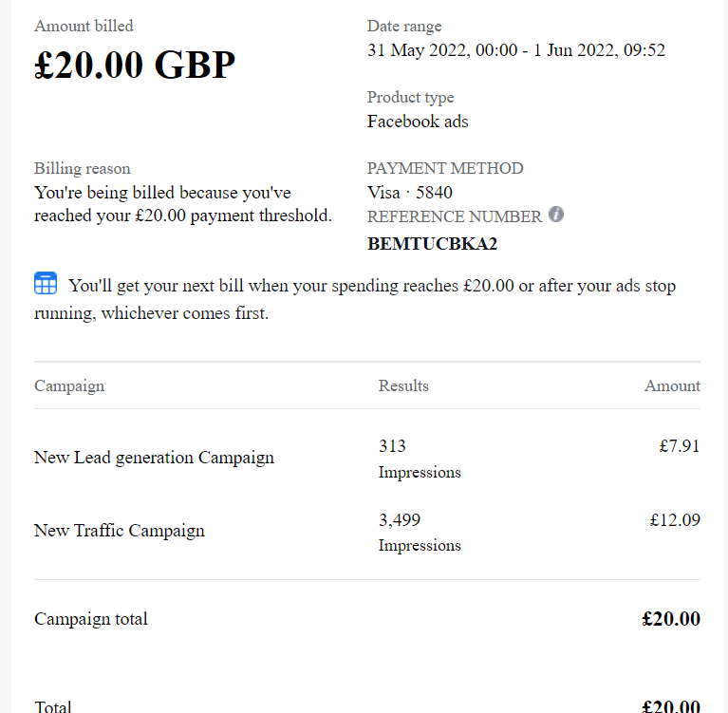Click the REFERENCE NUMBER label
This screenshot has height=713, width=728.
454,216
